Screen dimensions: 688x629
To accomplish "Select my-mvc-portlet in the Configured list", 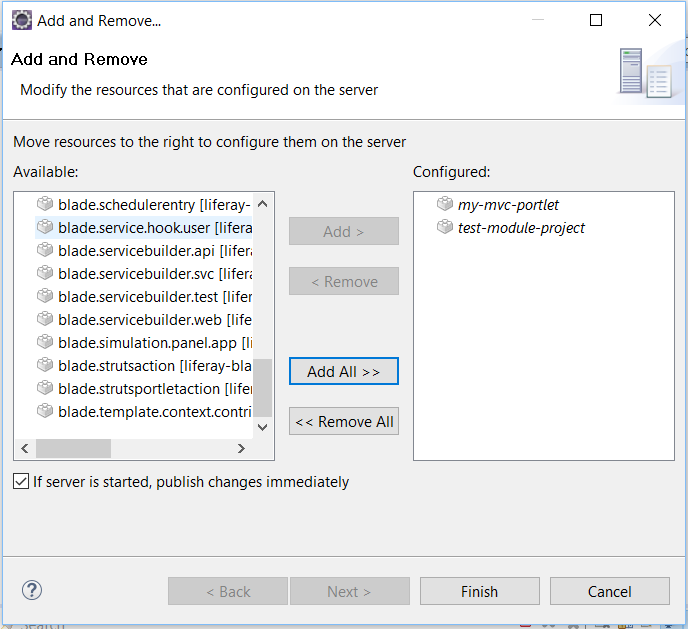I will tap(508, 205).
